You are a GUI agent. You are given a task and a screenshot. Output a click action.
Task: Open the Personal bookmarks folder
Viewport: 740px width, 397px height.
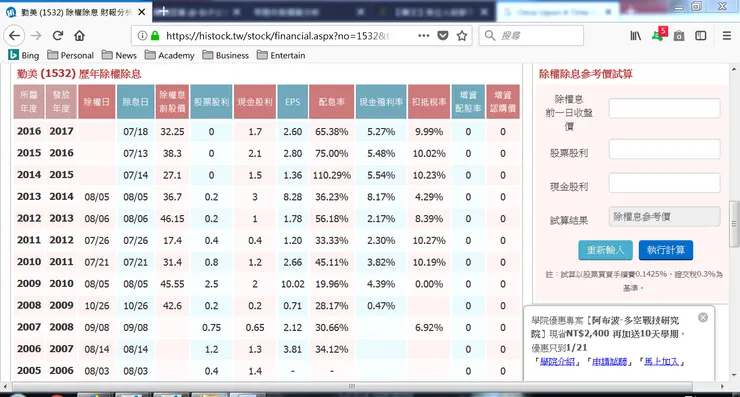(x=71, y=55)
